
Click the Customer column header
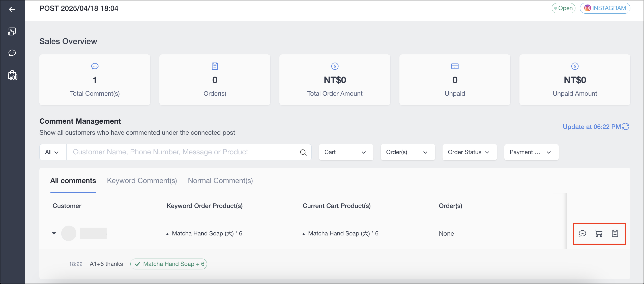click(67, 206)
